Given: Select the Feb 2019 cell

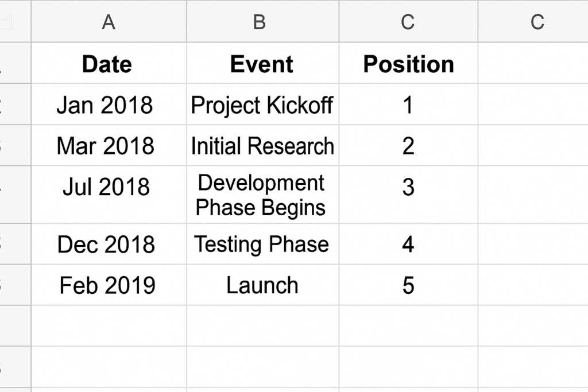Looking at the screenshot, I should point(107,285).
